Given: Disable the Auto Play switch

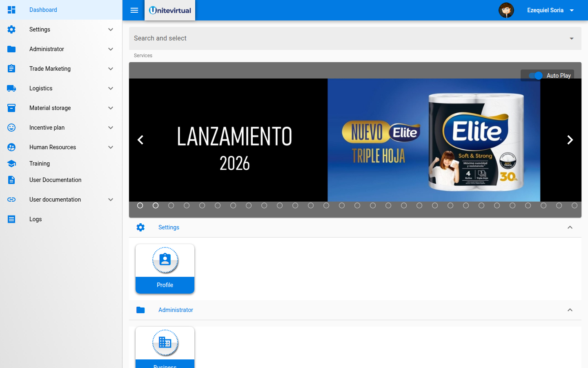Looking at the screenshot, I should click(535, 76).
